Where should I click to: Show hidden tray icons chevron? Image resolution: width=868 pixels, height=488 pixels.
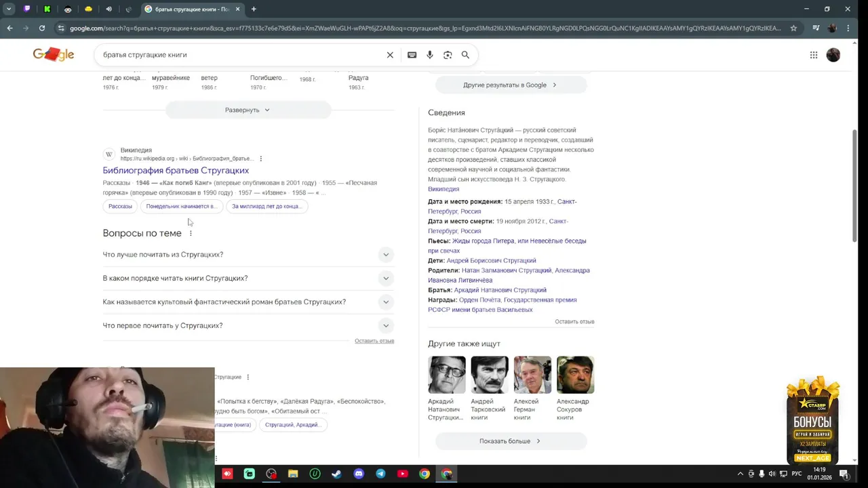pyautogui.click(x=740, y=474)
